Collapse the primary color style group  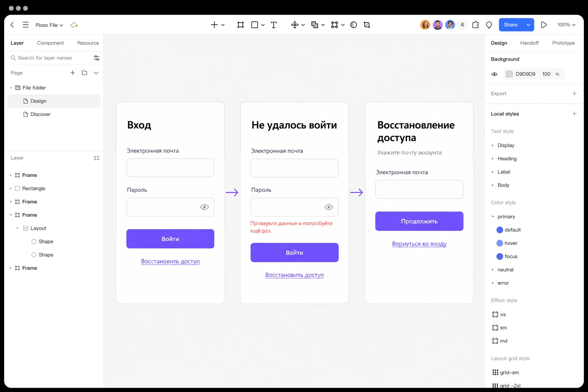[x=493, y=217]
